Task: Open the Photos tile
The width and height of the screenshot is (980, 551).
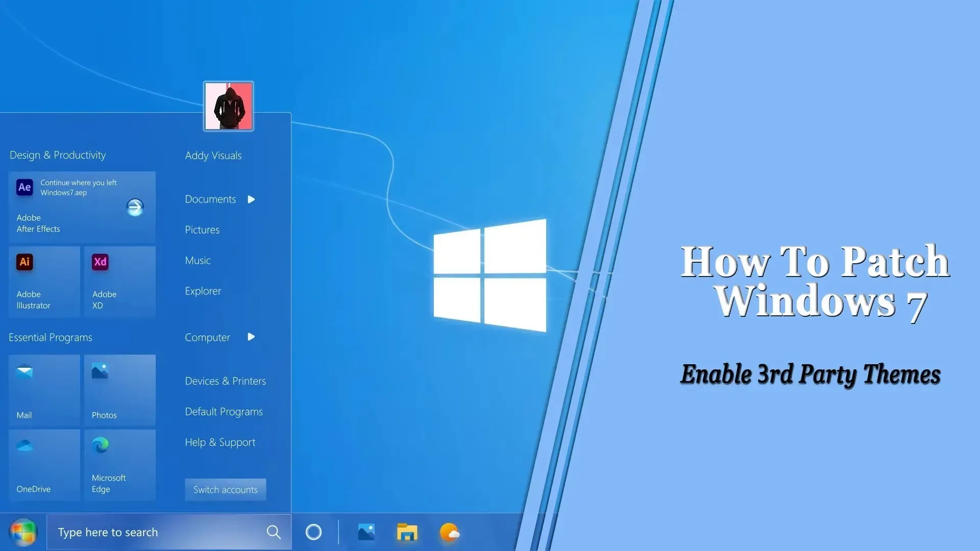Action: 120,390
